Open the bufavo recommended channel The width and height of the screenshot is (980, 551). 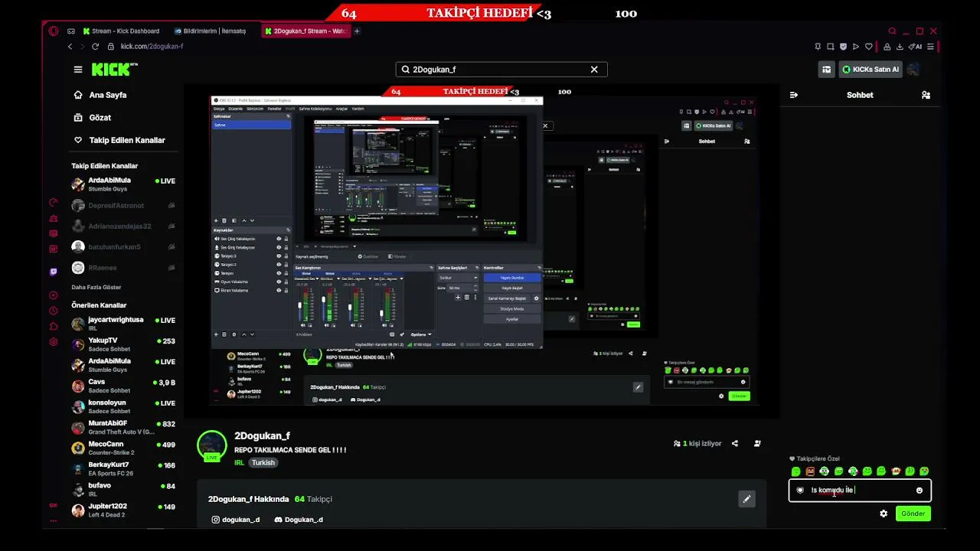[x=124, y=489]
